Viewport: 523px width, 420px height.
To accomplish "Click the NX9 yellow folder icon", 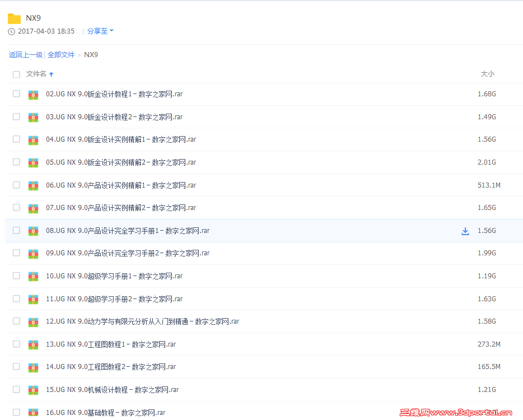I will click(14, 18).
